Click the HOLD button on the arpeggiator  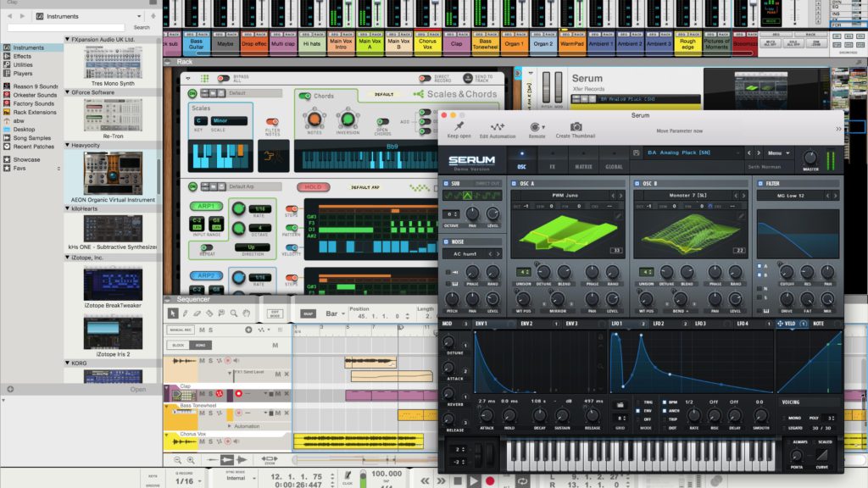click(x=314, y=187)
